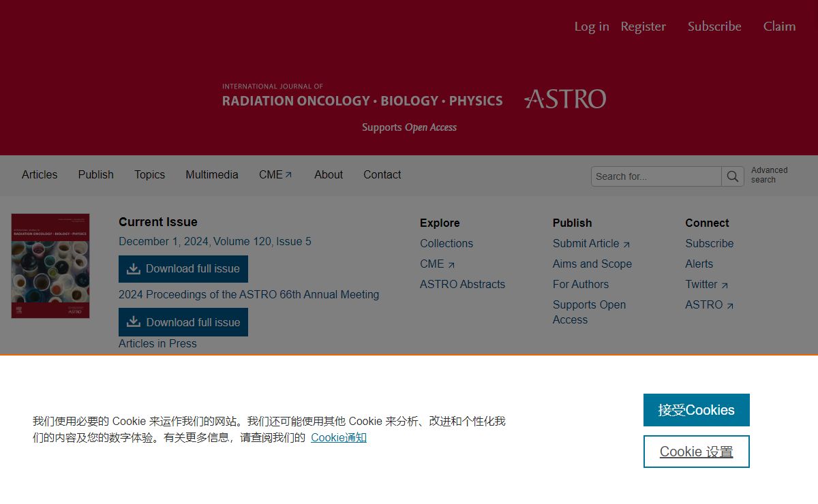
Task: Open the journal title logo link
Action: click(x=362, y=96)
